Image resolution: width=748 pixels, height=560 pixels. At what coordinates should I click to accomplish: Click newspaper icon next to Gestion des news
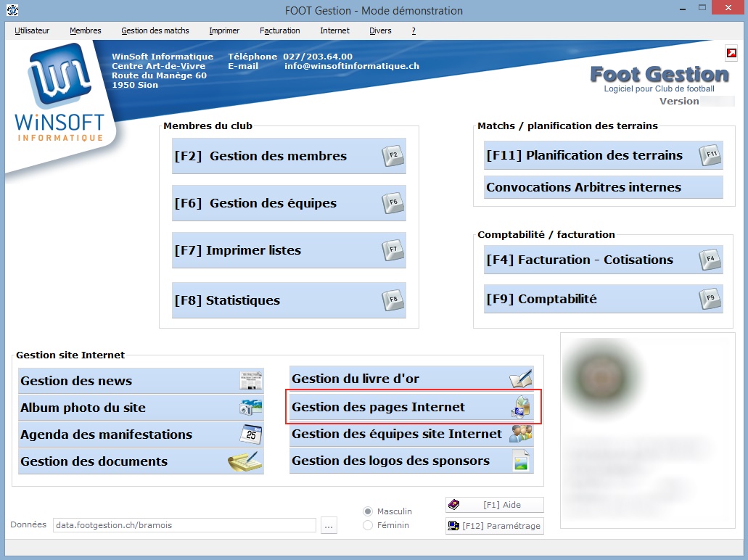(251, 381)
